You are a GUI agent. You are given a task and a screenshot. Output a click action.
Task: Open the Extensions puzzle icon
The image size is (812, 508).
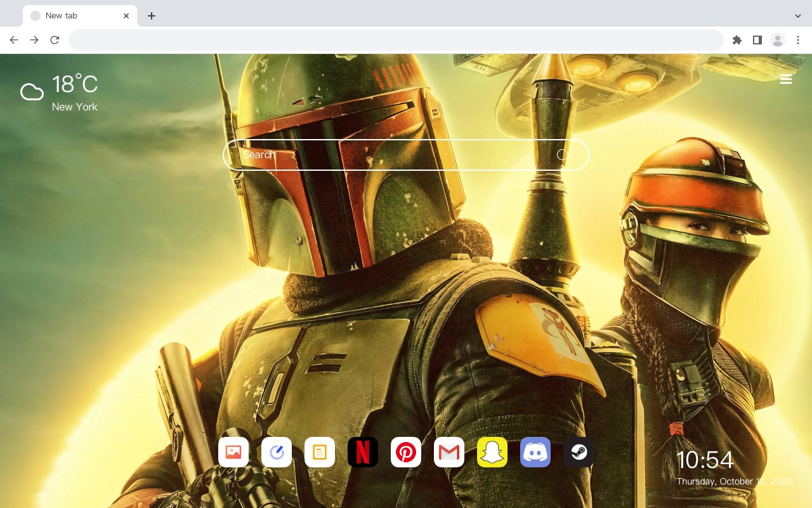(x=737, y=40)
